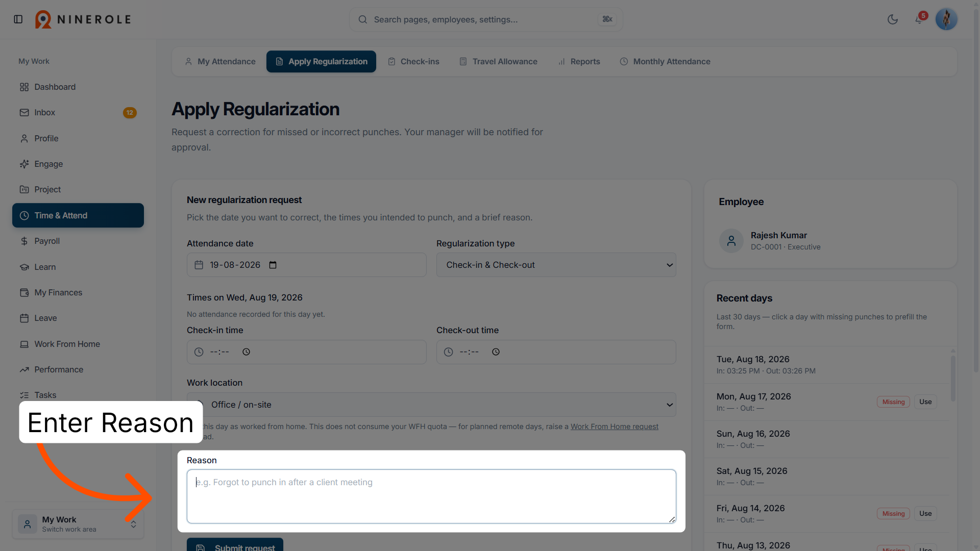Switch to dark mode via moon icon
The width and height of the screenshot is (980, 551).
click(x=893, y=19)
